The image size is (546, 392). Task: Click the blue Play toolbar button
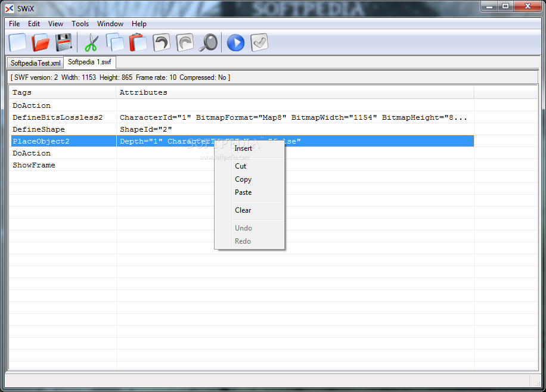coord(235,43)
